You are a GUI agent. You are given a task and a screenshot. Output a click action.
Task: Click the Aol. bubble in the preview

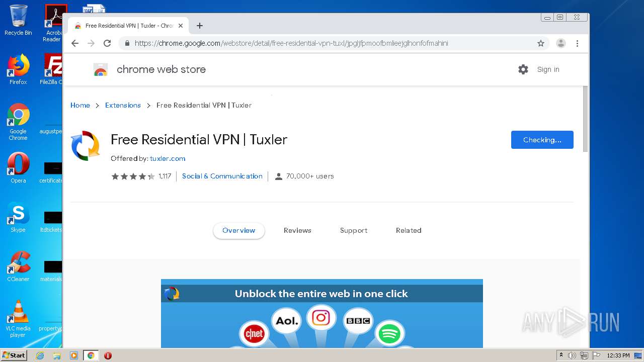pos(287,321)
